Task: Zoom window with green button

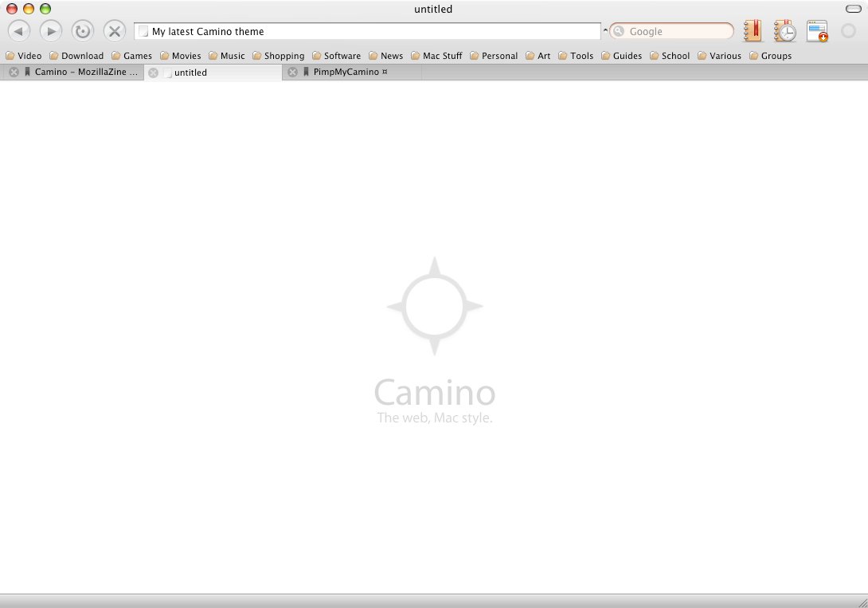Action: point(45,9)
